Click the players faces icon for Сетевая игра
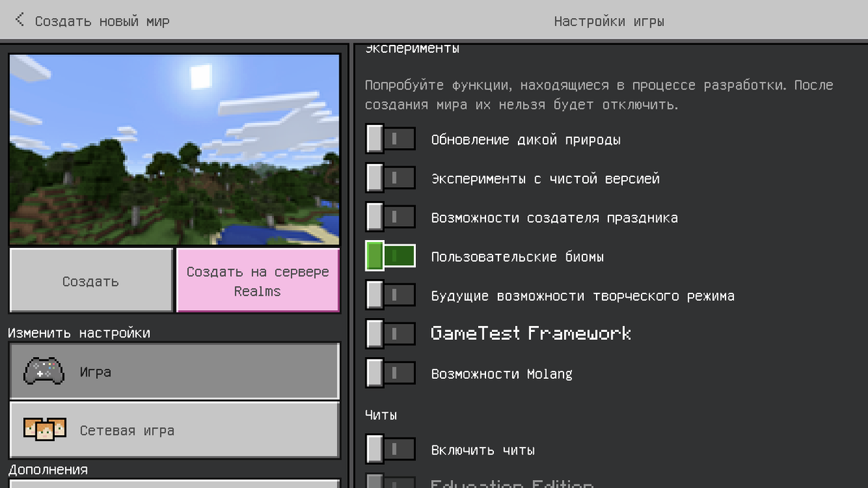 click(x=44, y=429)
